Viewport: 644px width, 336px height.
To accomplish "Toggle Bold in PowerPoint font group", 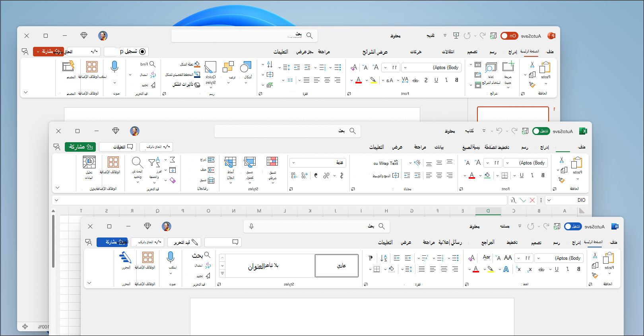I will 456,80.
